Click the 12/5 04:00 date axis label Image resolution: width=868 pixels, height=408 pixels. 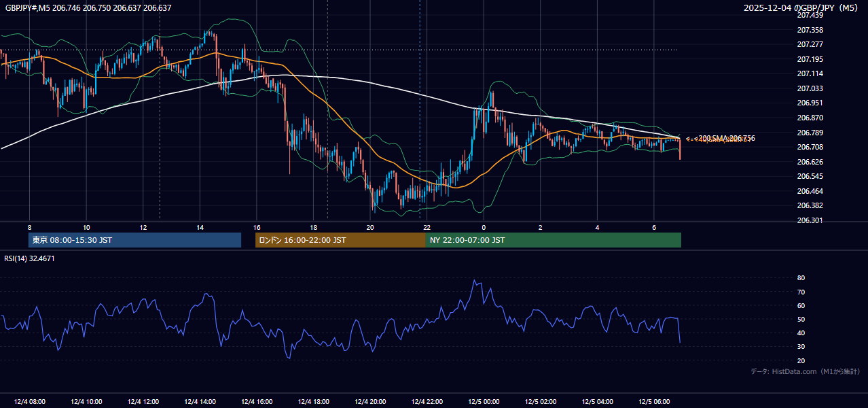[x=597, y=401]
